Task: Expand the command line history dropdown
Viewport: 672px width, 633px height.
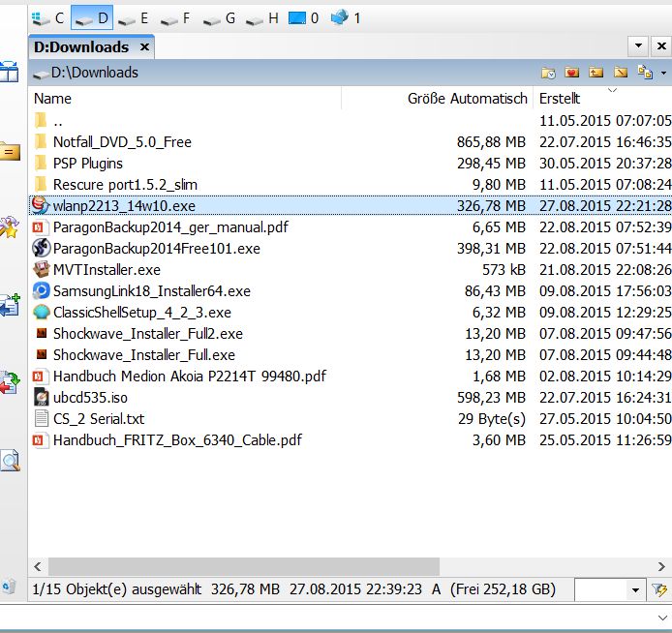Action: point(661,617)
